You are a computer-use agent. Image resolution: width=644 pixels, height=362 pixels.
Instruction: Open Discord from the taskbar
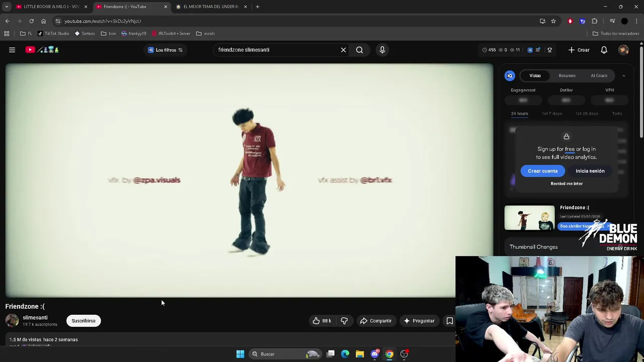(374, 354)
